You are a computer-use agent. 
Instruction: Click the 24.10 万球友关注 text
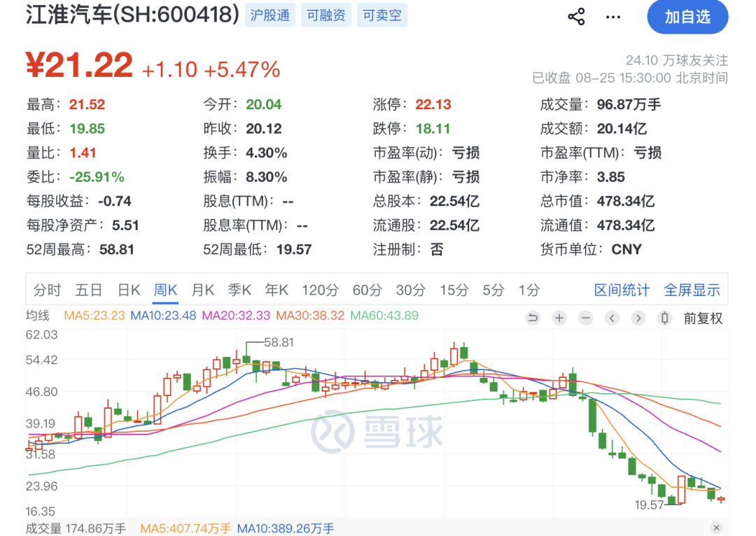[677, 60]
